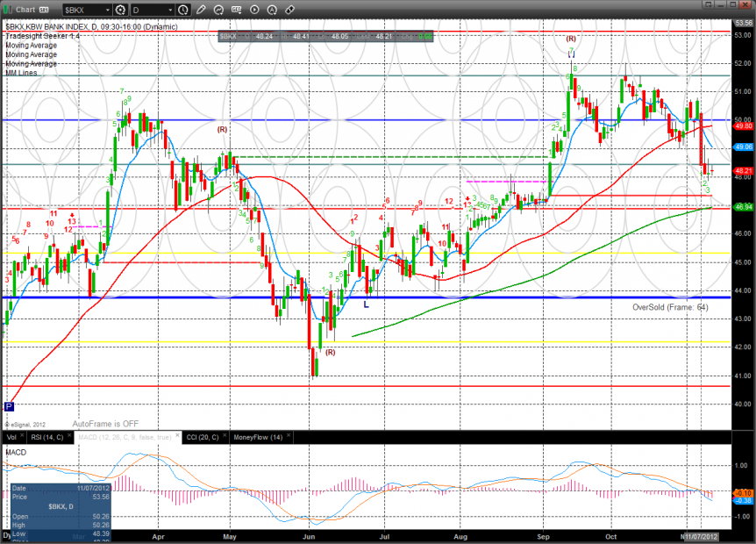The image size is (756, 544).
Task: Close the MACD indicator tab
Action: pyautogui.click(x=177, y=435)
